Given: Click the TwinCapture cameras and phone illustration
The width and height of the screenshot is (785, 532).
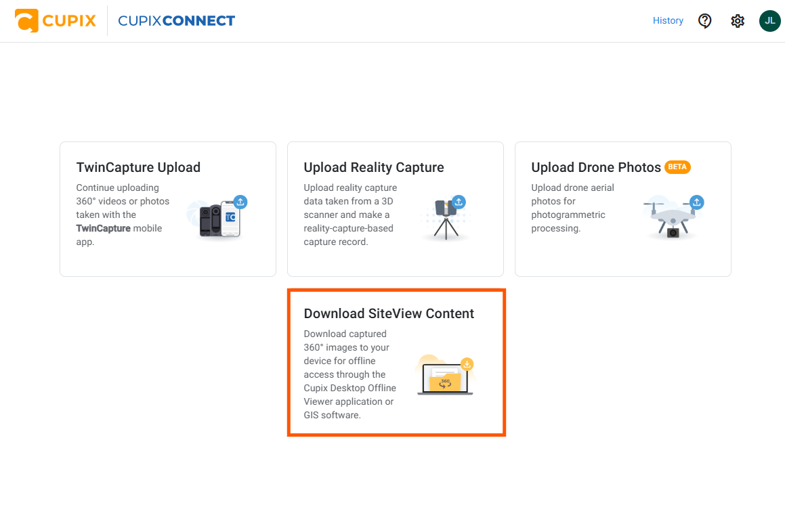Looking at the screenshot, I should click(218, 217).
